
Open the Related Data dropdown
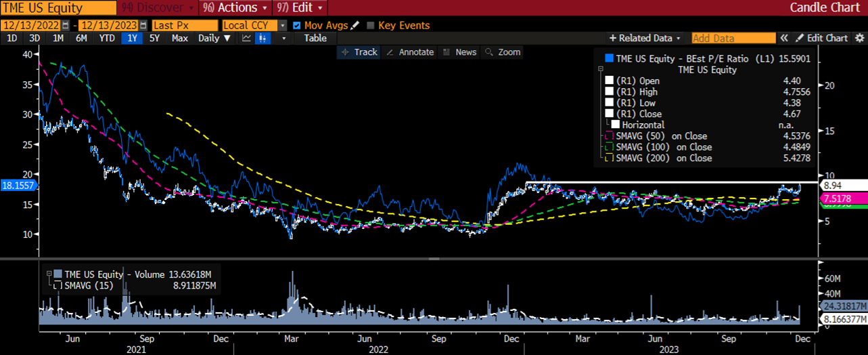point(645,38)
